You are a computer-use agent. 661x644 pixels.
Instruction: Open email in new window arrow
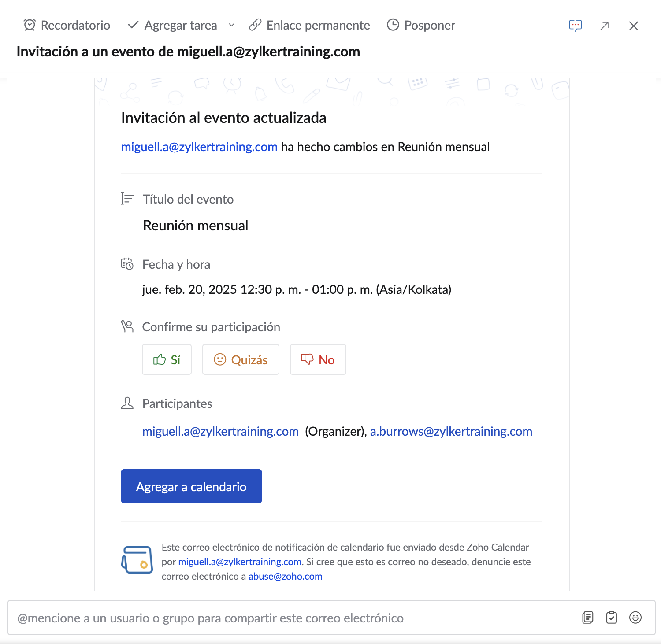tap(605, 26)
